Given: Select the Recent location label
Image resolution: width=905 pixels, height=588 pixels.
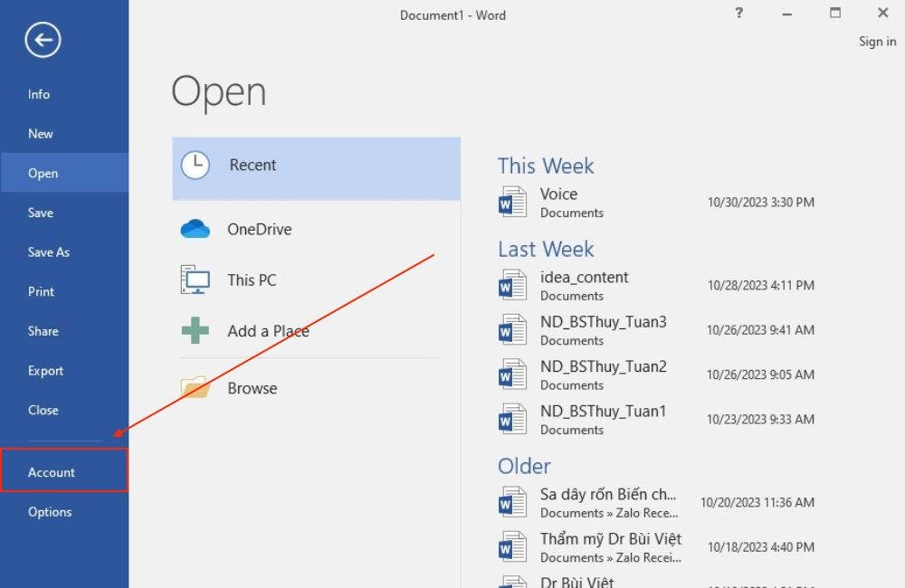Looking at the screenshot, I should point(252,165).
